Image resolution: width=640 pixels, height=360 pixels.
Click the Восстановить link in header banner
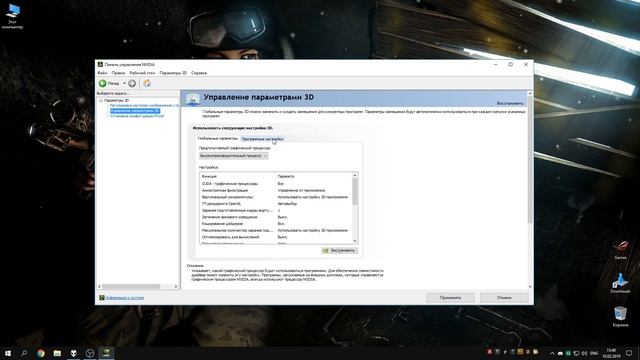(x=510, y=103)
